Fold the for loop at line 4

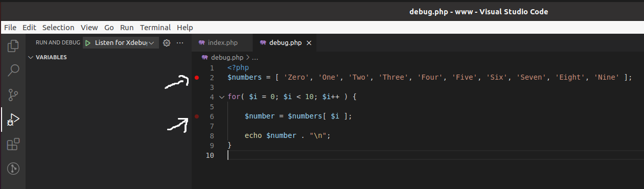[221, 97]
